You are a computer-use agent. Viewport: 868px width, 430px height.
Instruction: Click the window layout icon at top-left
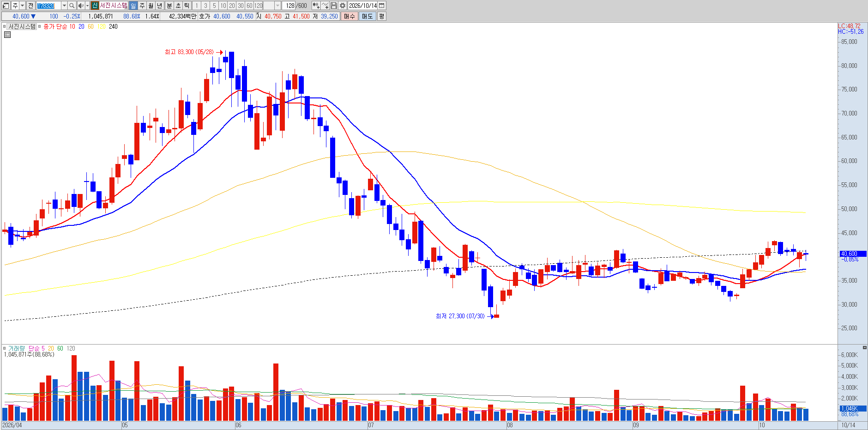[x=6, y=6]
